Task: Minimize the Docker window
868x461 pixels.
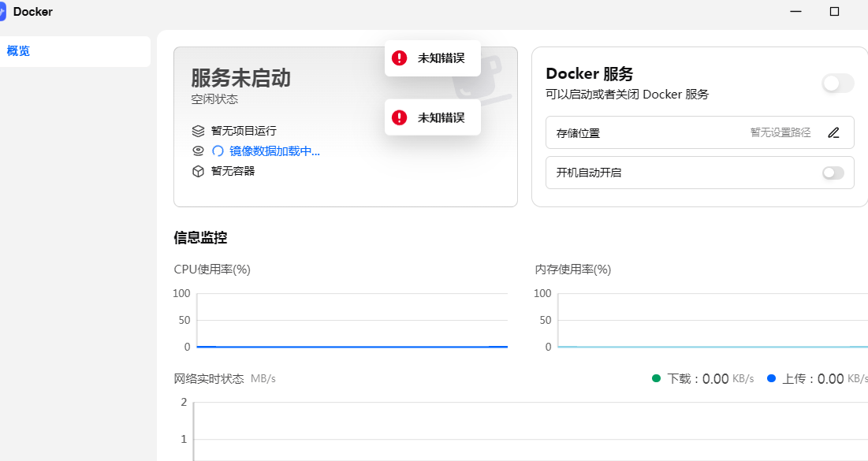Action: click(x=795, y=12)
